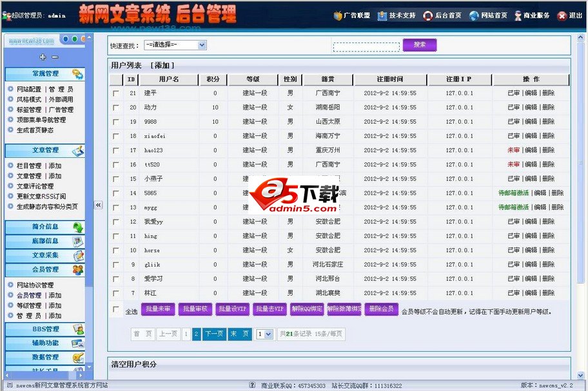Image resolution: width=588 pixels, height=391 pixels.
Task: Open the 快速查找 dropdown
Action: pos(175,45)
